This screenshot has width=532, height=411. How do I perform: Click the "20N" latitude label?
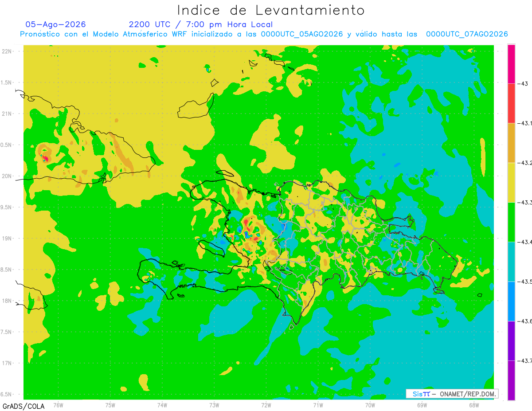tap(8, 176)
